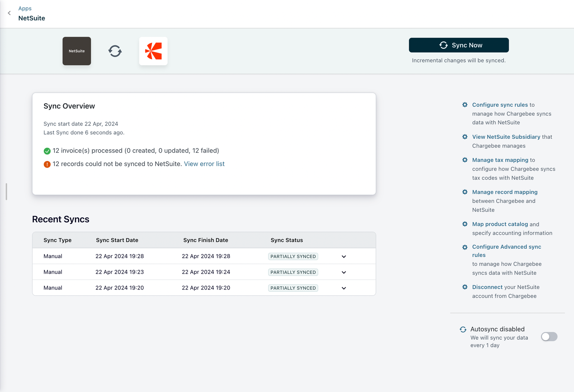Click the Sync Start Date column header

coord(117,240)
